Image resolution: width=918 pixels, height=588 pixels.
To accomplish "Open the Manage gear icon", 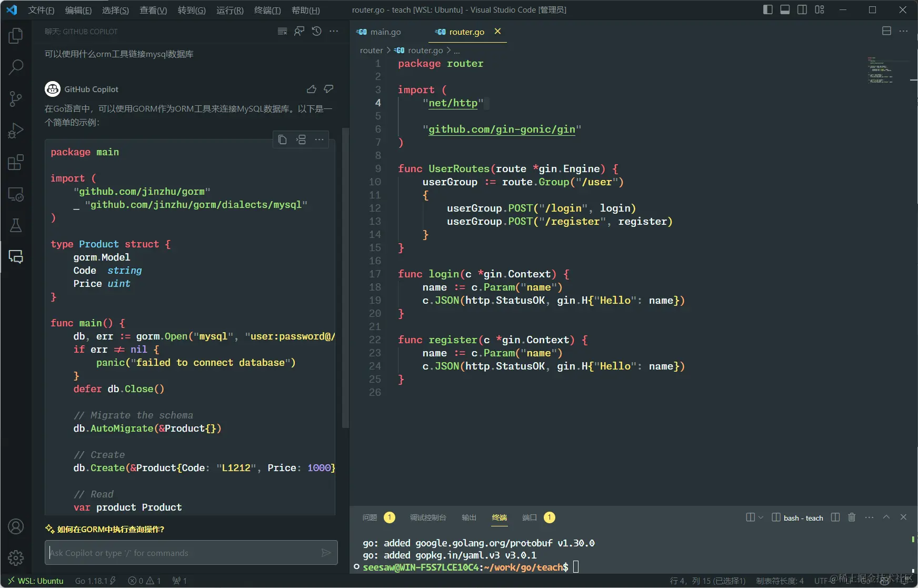I will click(16, 557).
